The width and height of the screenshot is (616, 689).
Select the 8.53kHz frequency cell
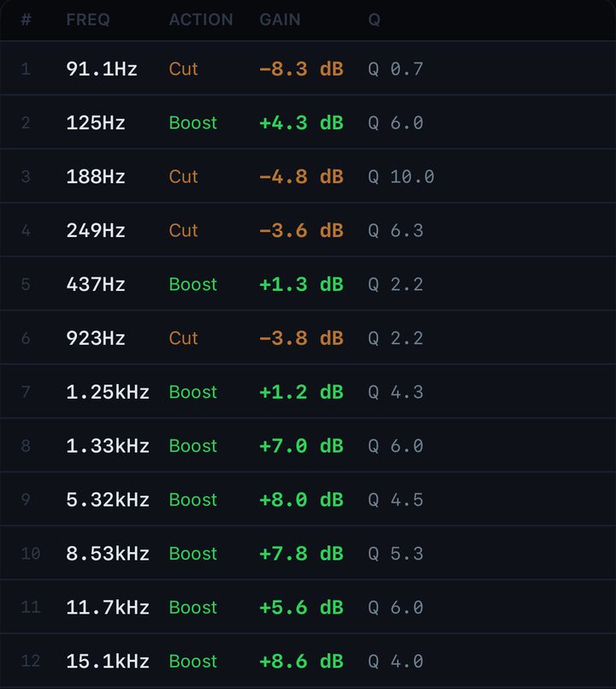coord(108,554)
